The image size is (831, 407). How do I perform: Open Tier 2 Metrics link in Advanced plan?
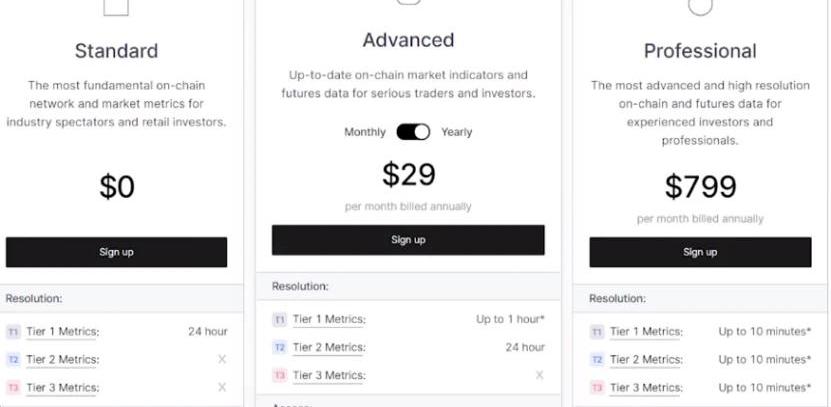click(x=329, y=348)
